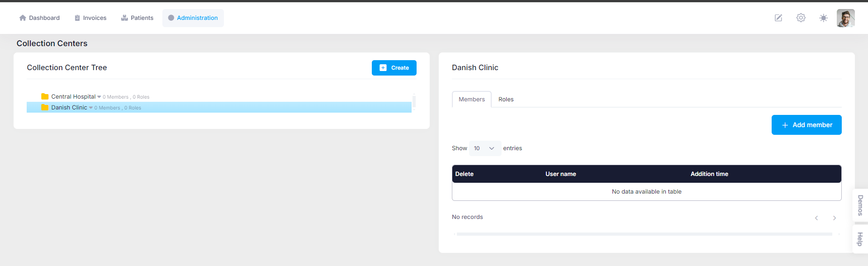Select the Members tab
Image resolution: width=868 pixels, height=266 pixels.
(x=471, y=100)
